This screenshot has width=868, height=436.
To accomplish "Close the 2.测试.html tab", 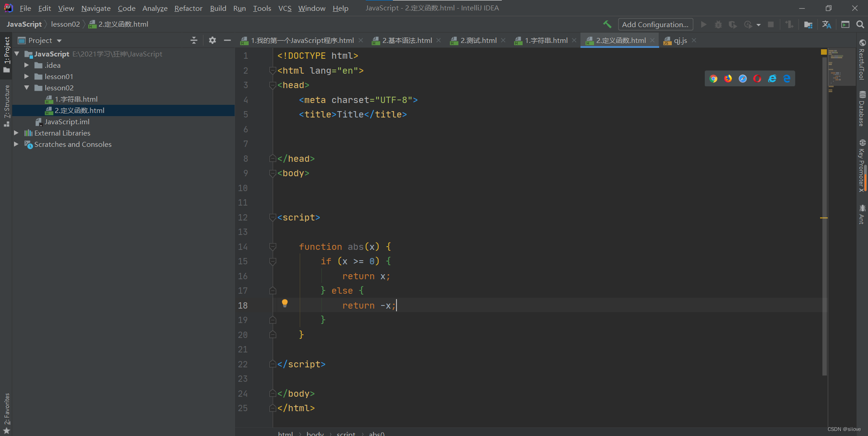I will [x=503, y=40].
